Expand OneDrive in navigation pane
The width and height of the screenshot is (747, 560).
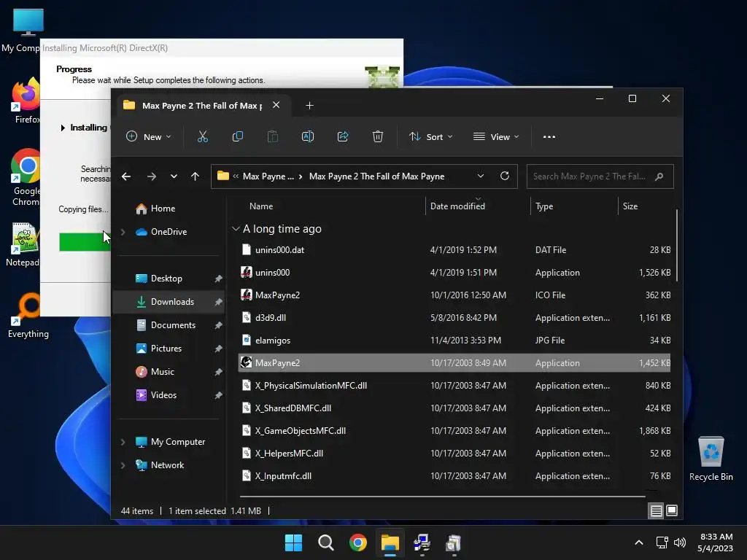point(123,232)
